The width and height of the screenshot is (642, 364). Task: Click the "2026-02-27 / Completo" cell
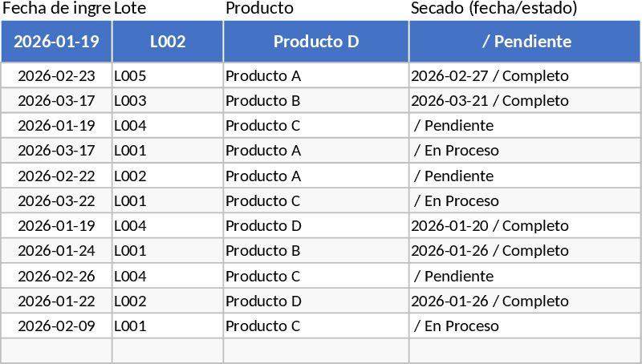click(525, 76)
